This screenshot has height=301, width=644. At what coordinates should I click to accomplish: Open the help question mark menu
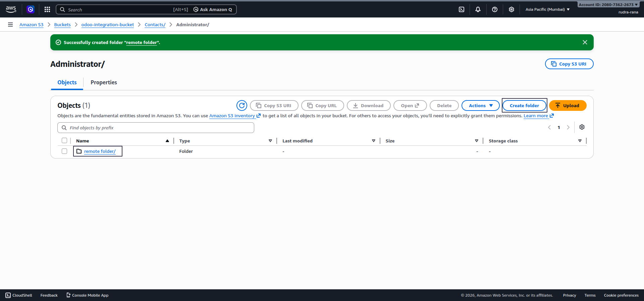pos(495,9)
